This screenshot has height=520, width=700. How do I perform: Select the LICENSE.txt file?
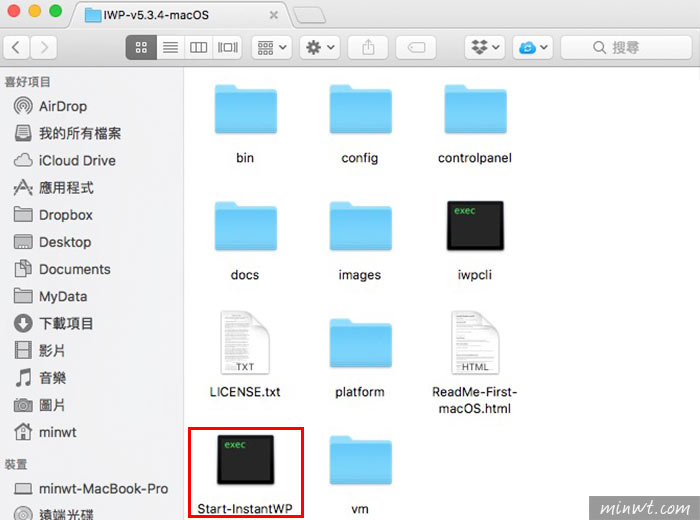[x=245, y=355]
